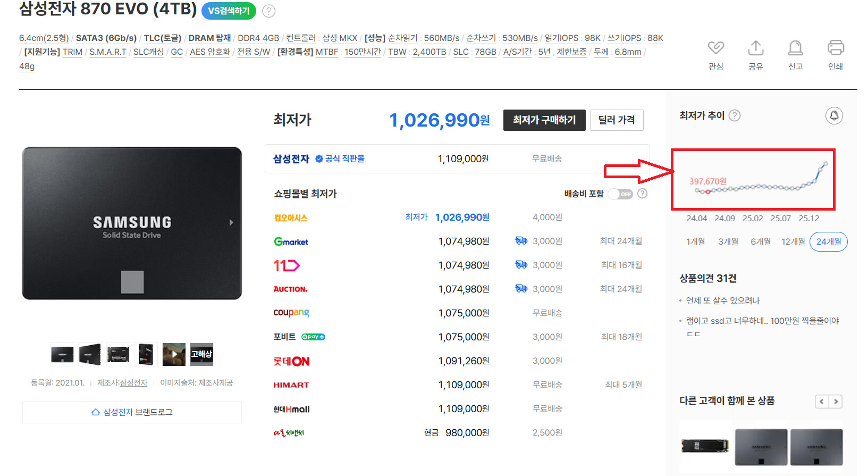
Task: Open help icon next to 최저가 추이
Action: pyautogui.click(x=735, y=115)
